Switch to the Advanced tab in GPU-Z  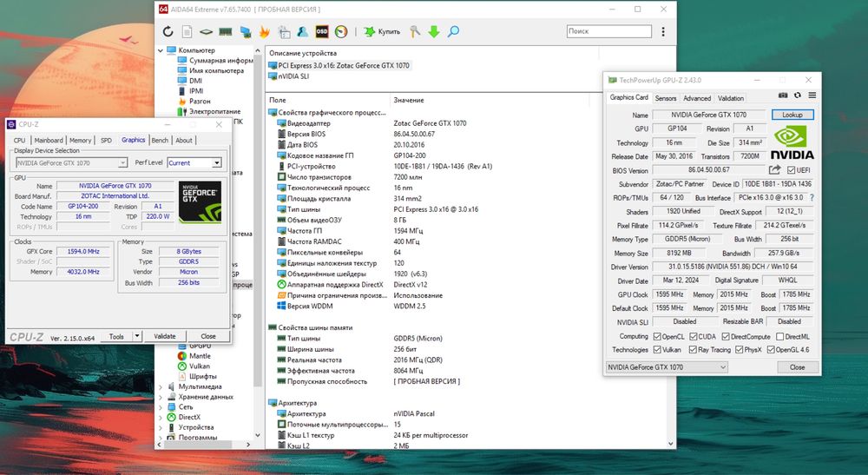point(697,98)
